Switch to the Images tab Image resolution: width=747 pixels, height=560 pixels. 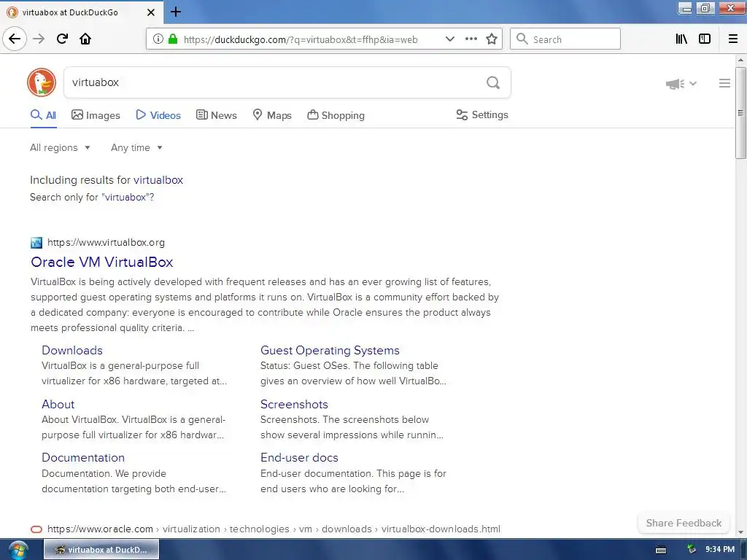[x=96, y=115]
